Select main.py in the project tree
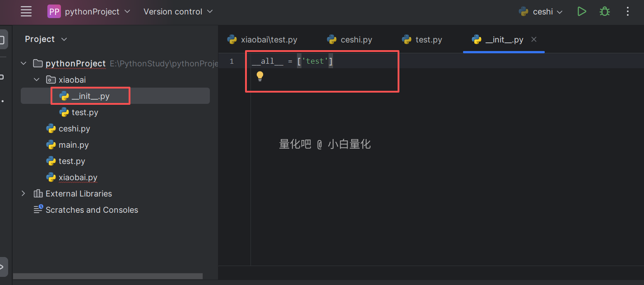644x285 pixels. click(x=73, y=145)
